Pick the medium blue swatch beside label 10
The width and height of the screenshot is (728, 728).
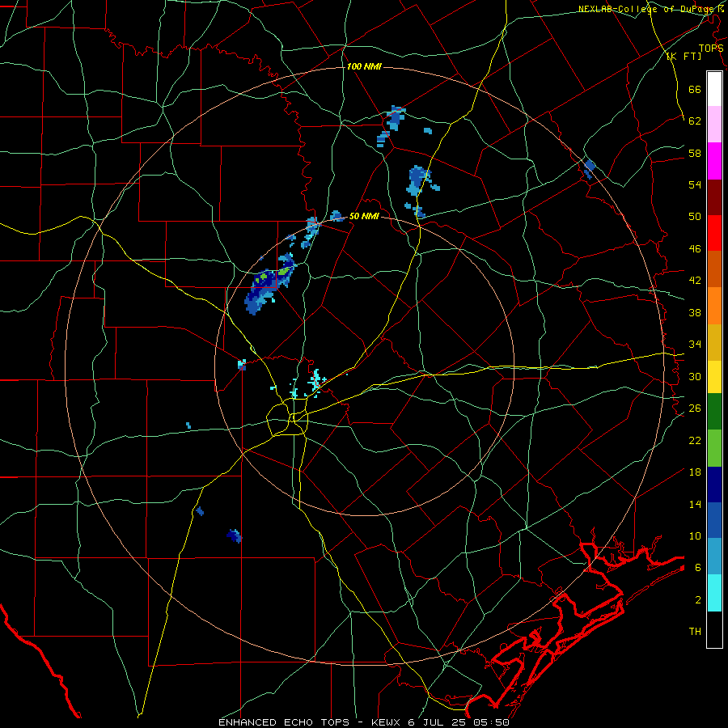click(714, 520)
